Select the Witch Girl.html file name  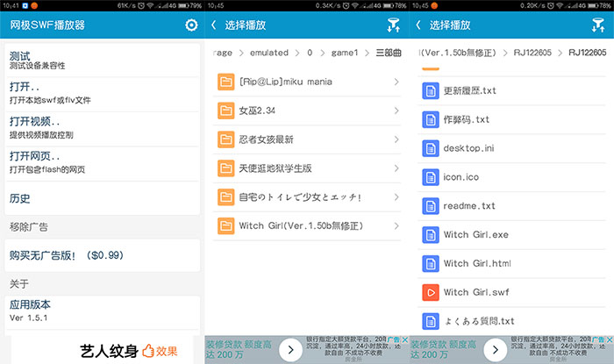tap(477, 263)
